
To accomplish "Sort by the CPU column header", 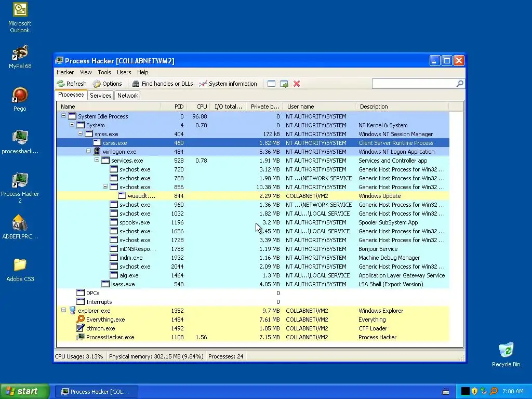I will pyautogui.click(x=198, y=107).
